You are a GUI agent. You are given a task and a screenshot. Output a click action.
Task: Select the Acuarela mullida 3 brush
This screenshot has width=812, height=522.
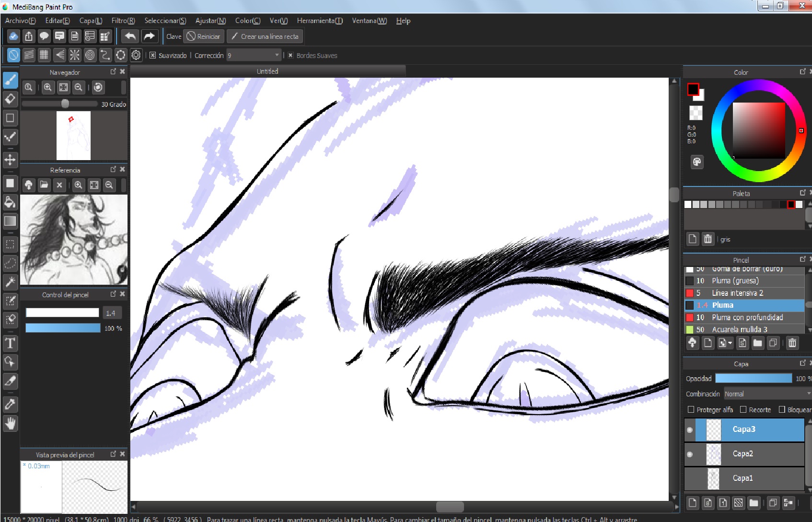(744, 329)
